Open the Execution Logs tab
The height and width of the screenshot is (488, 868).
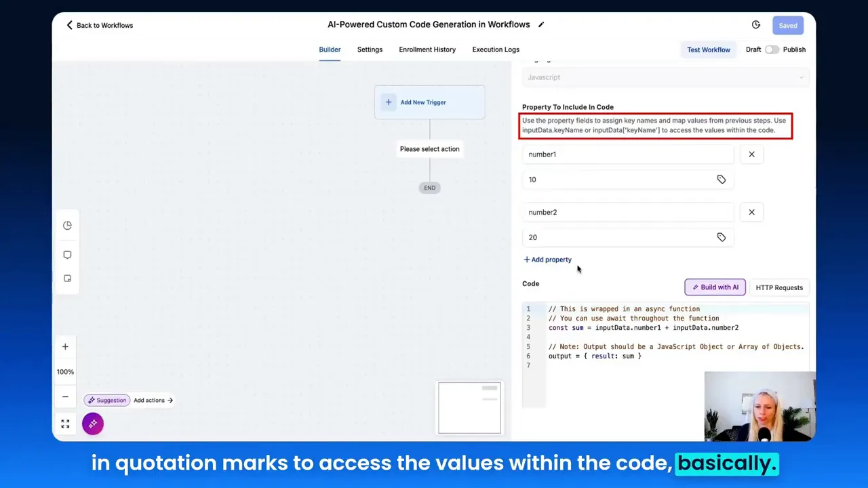[496, 49]
